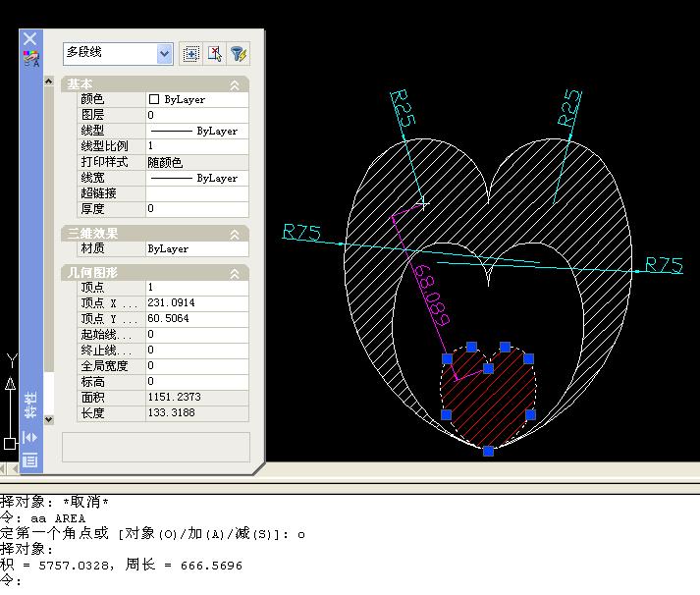The image size is (700, 595).
Task: Edit the 厚度 value field
Action: [197, 209]
